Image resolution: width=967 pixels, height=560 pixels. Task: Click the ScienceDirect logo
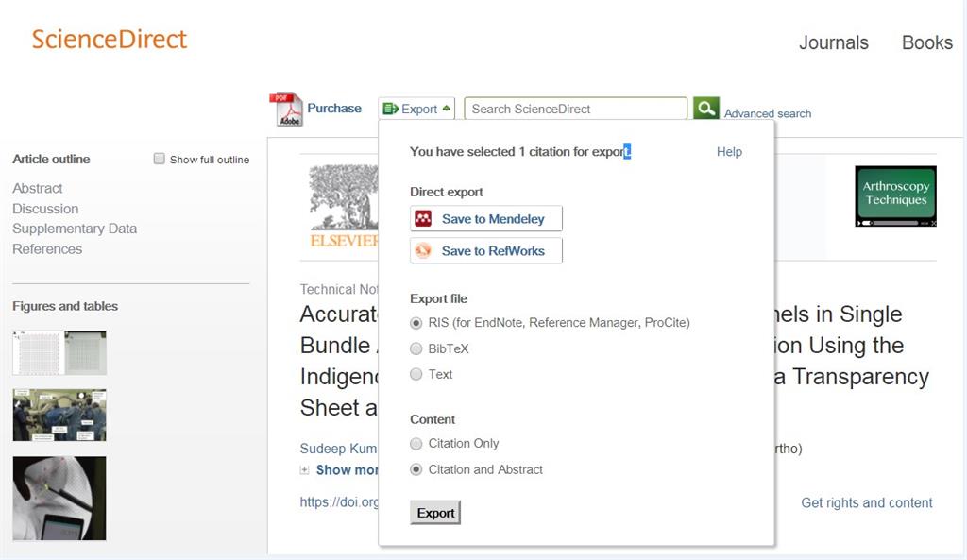tap(109, 39)
